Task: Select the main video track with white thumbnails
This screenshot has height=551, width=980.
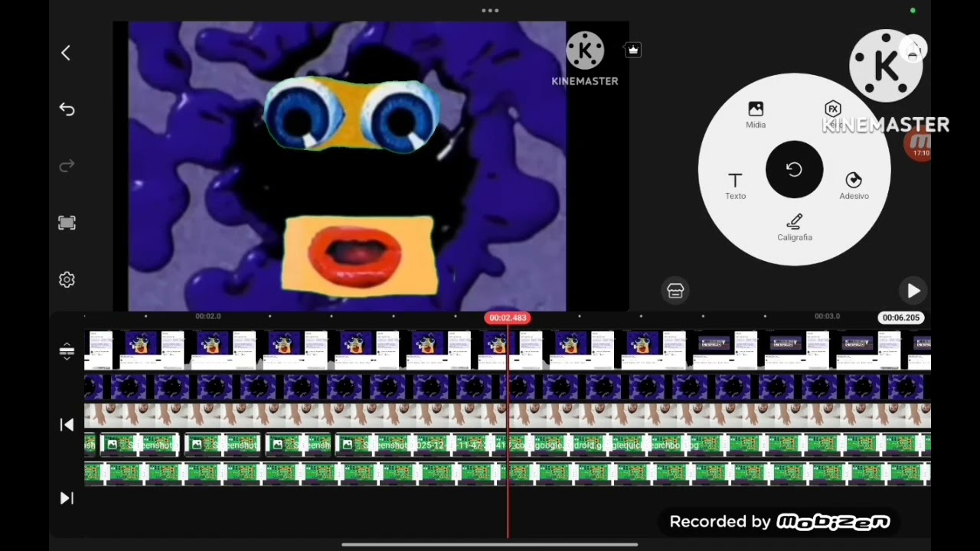Action: coord(508,350)
